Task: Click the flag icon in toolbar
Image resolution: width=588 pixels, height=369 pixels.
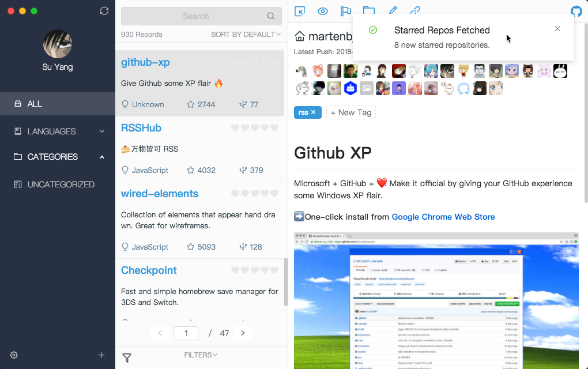Action: [x=345, y=12]
